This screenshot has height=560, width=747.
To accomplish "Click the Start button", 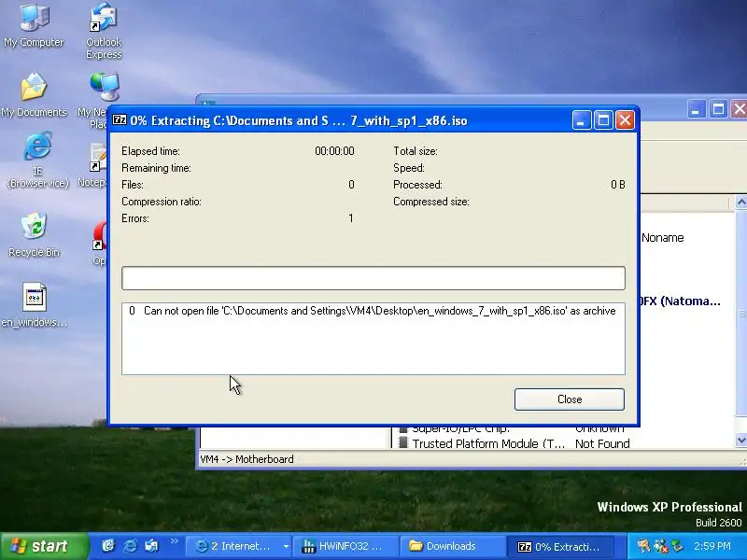I will pos(44,546).
